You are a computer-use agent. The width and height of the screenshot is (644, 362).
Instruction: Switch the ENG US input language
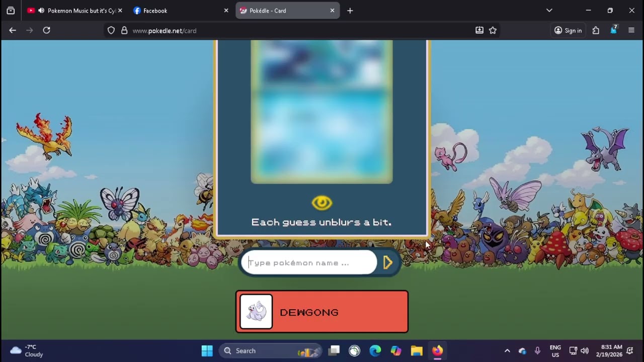(555, 351)
